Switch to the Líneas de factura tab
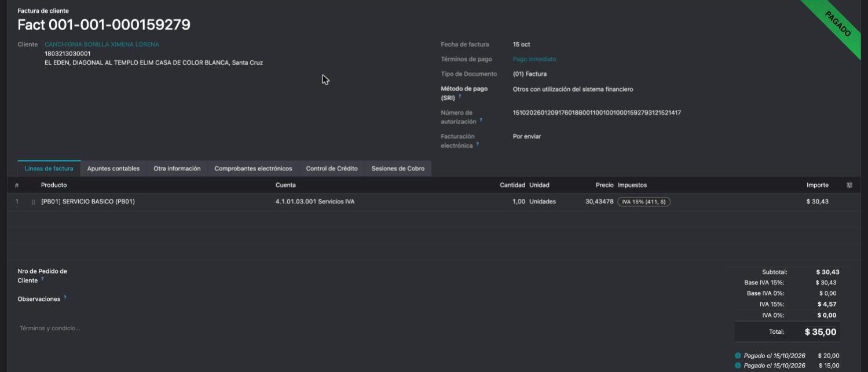Screen dimensions: 868x372 coord(49,169)
